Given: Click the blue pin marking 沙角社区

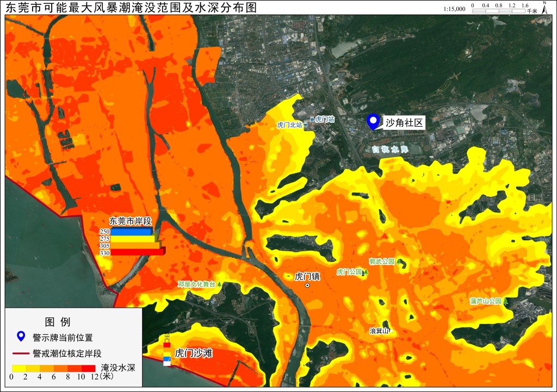Looking at the screenshot, I should [x=373, y=122].
